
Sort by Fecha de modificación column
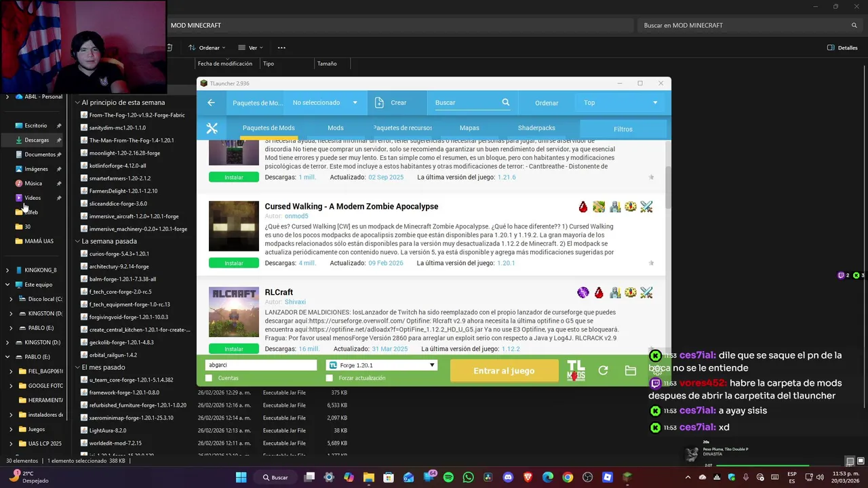coord(225,64)
